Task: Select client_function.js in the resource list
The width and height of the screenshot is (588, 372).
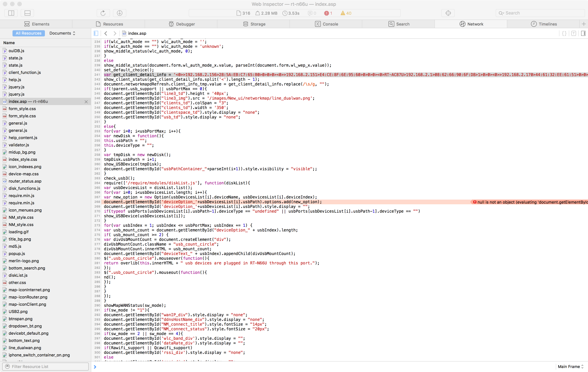Action: 45,72
